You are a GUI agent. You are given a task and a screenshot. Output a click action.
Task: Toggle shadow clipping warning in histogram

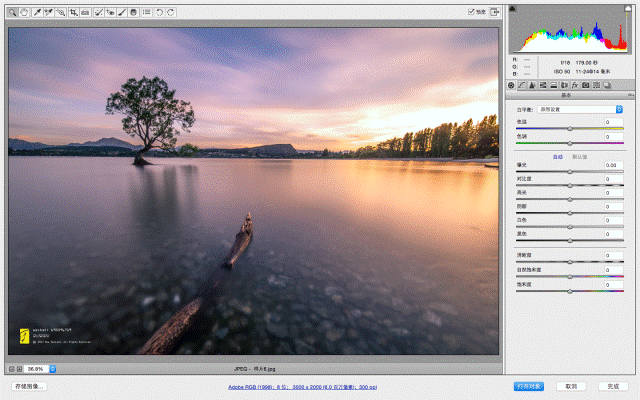click(513, 10)
